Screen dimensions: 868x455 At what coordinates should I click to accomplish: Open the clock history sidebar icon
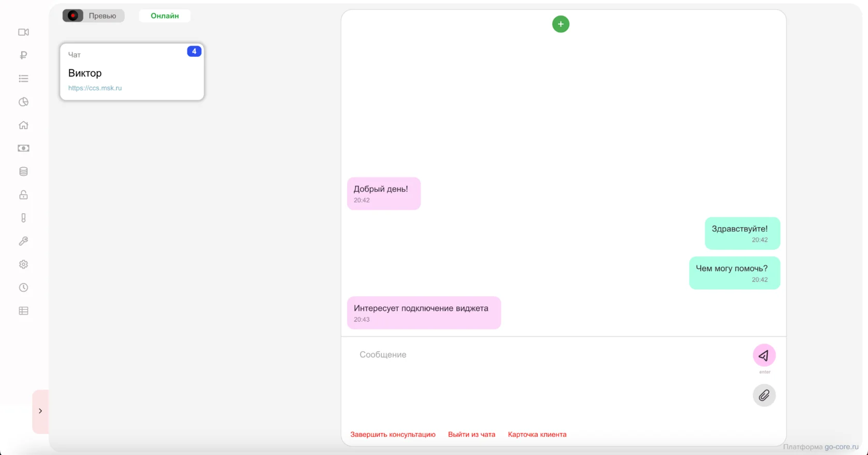coord(24,288)
